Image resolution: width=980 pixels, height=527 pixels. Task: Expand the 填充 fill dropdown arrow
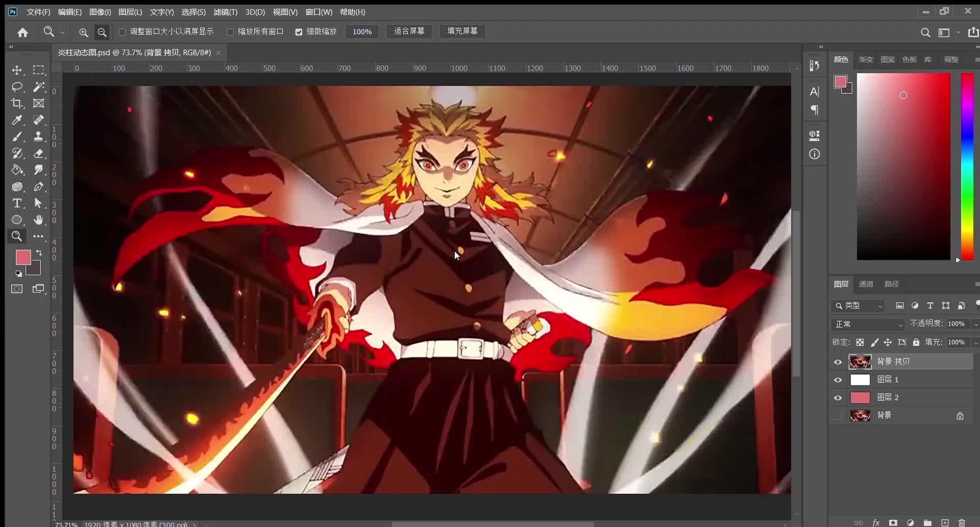[x=975, y=343]
